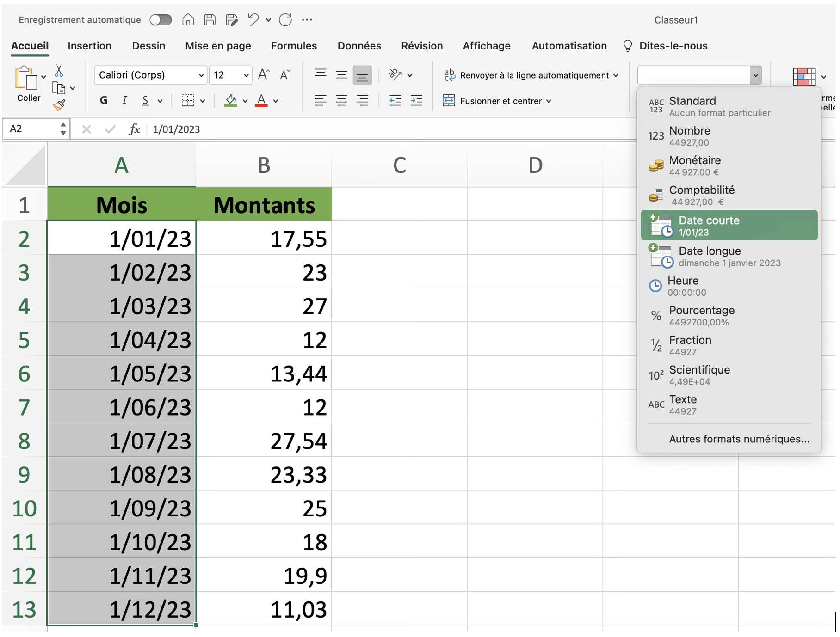The image size is (840, 637).
Task: Toggle italic formatting with the I button
Action: (x=124, y=101)
